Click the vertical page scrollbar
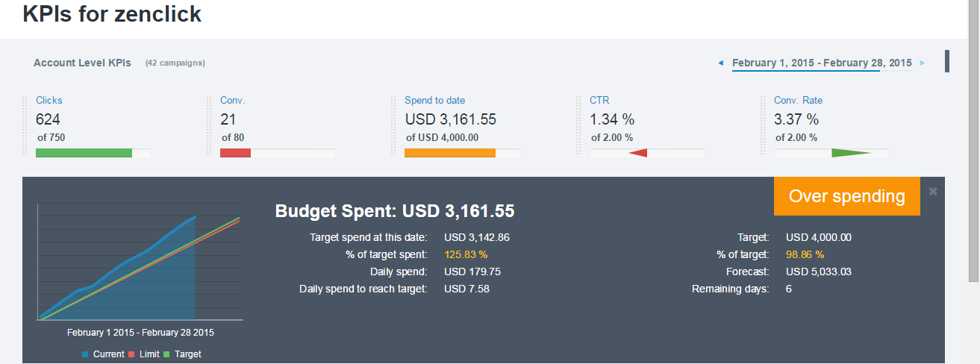980x364 pixels. click(974, 149)
